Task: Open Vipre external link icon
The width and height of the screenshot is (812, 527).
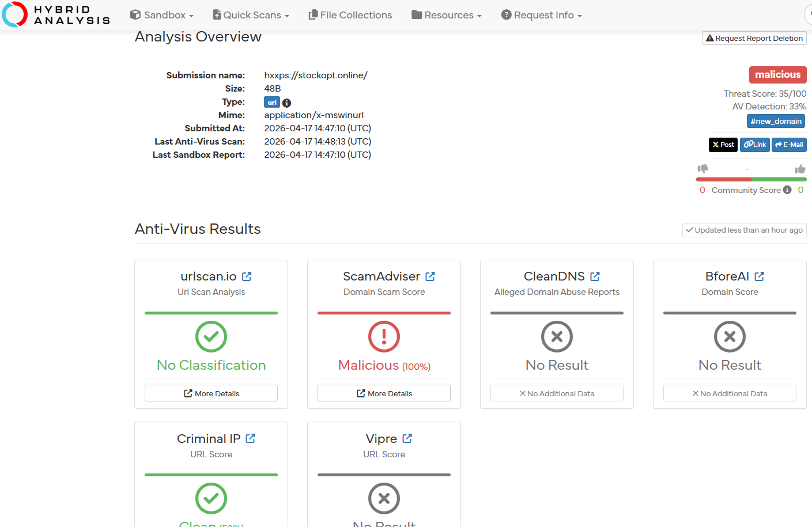Action: click(x=407, y=438)
